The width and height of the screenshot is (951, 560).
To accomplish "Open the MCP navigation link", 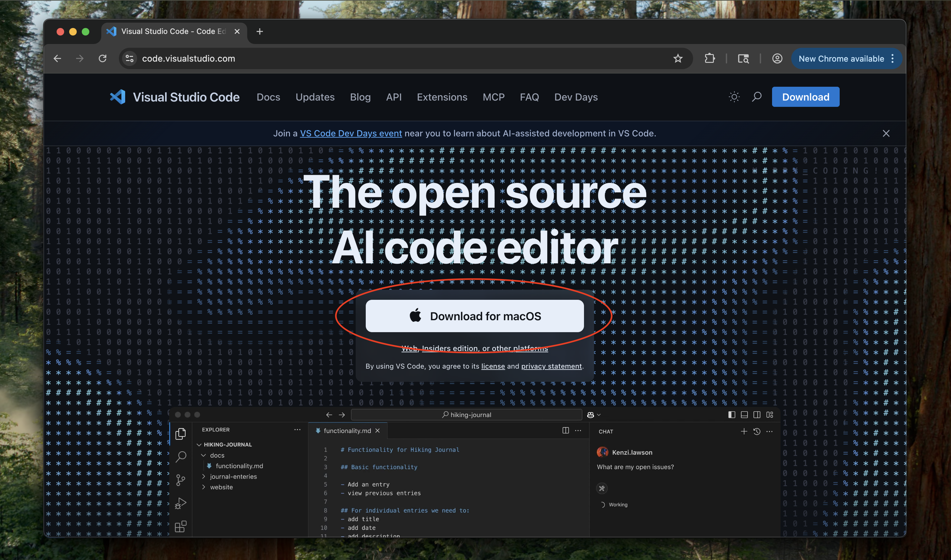I will tap(493, 97).
